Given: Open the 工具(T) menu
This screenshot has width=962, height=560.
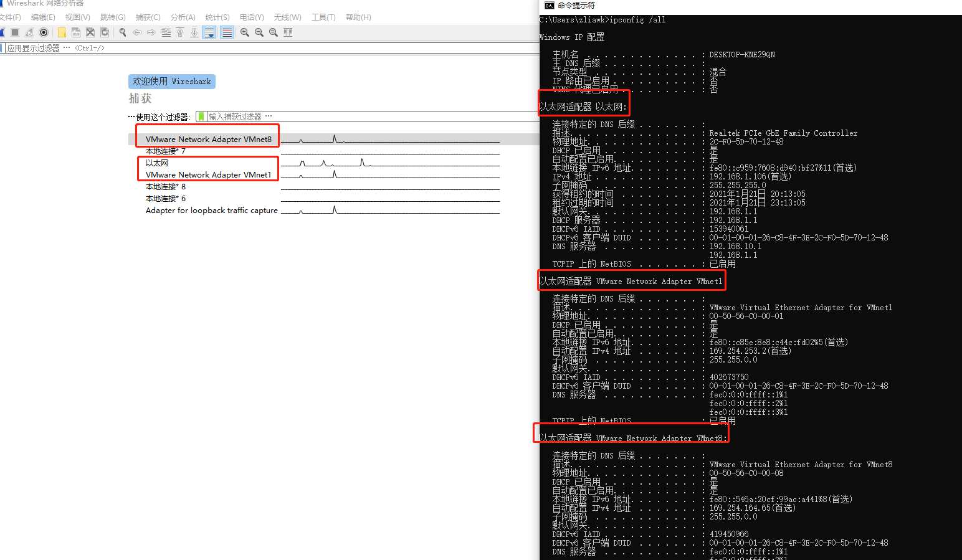Looking at the screenshot, I should [x=323, y=17].
